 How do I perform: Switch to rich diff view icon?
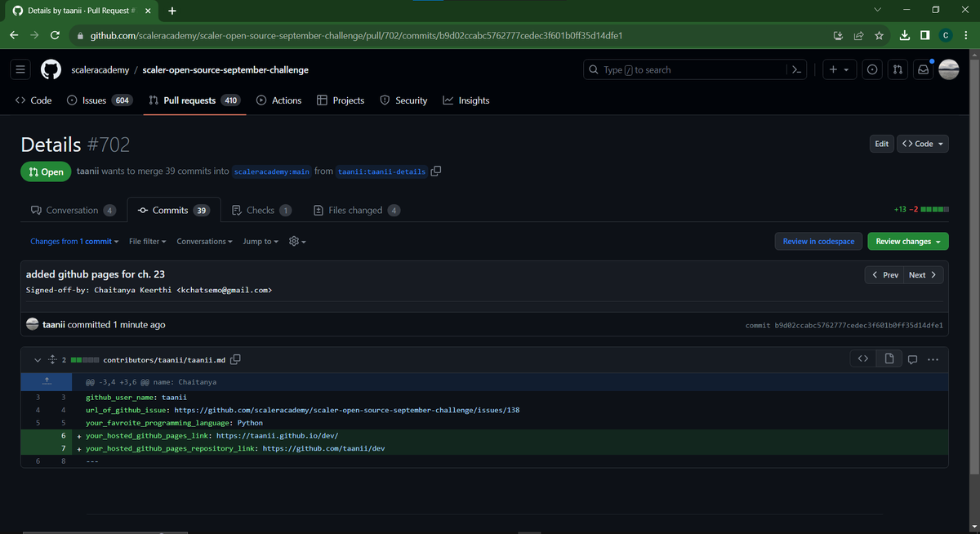pyautogui.click(x=889, y=359)
